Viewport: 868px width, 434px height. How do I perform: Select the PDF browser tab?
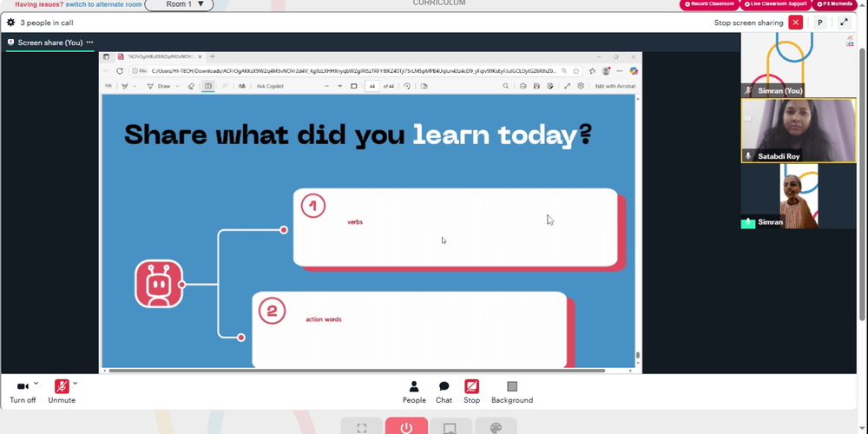(161, 56)
